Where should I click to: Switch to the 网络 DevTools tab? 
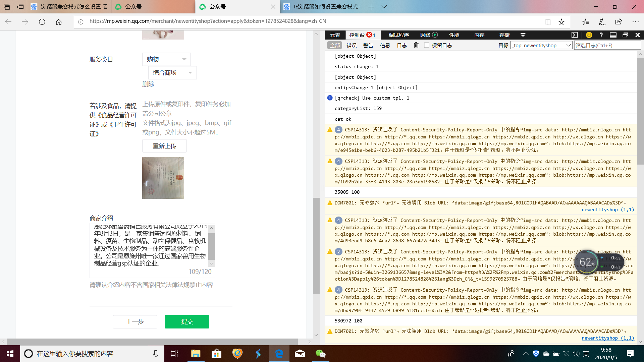(425, 35)
